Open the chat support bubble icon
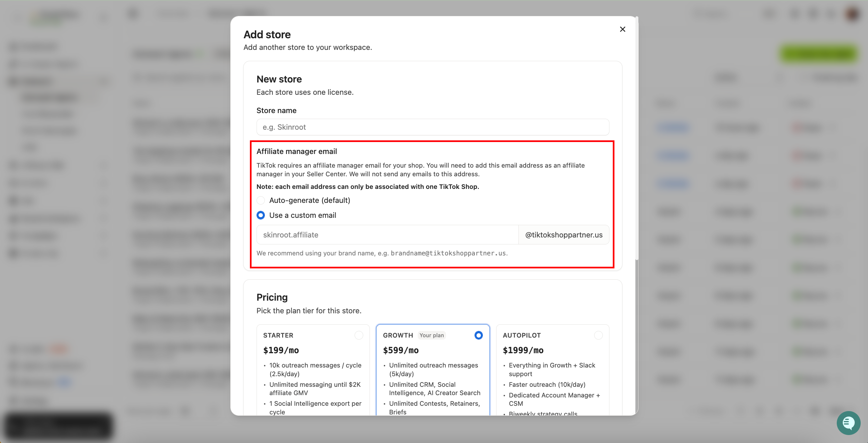 pyautogui.click(x=848, y=423)
